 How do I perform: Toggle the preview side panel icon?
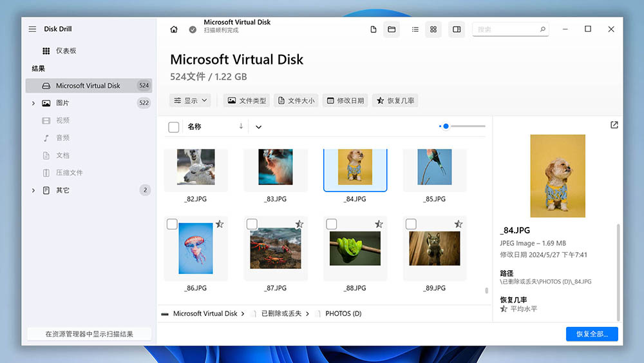tap(457, 30)
